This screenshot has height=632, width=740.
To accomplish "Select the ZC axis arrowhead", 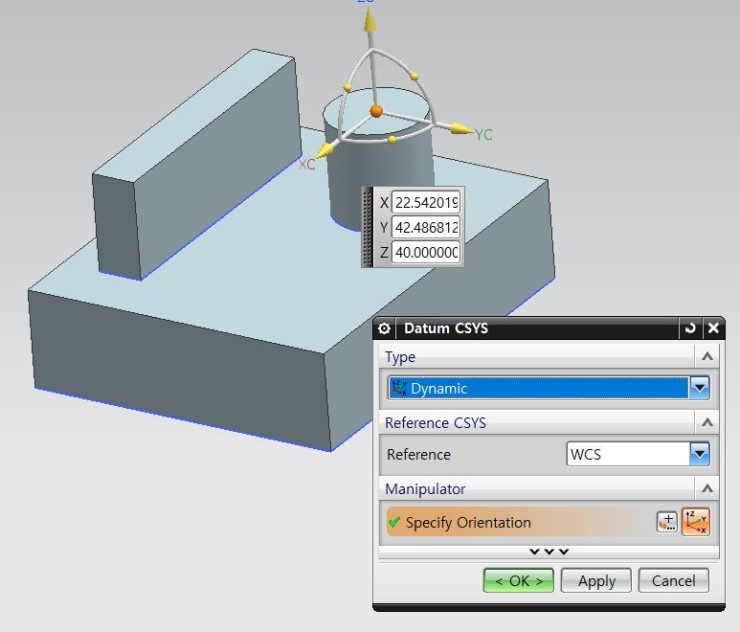I will pyautogui.click(x=370, y=20).
